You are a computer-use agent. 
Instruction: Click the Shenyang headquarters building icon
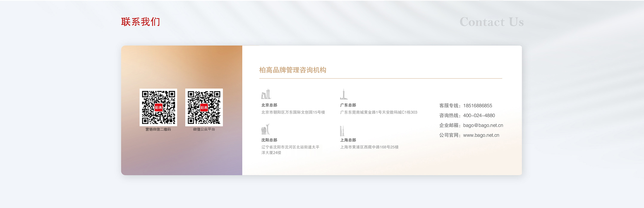[x=266, y=129]
